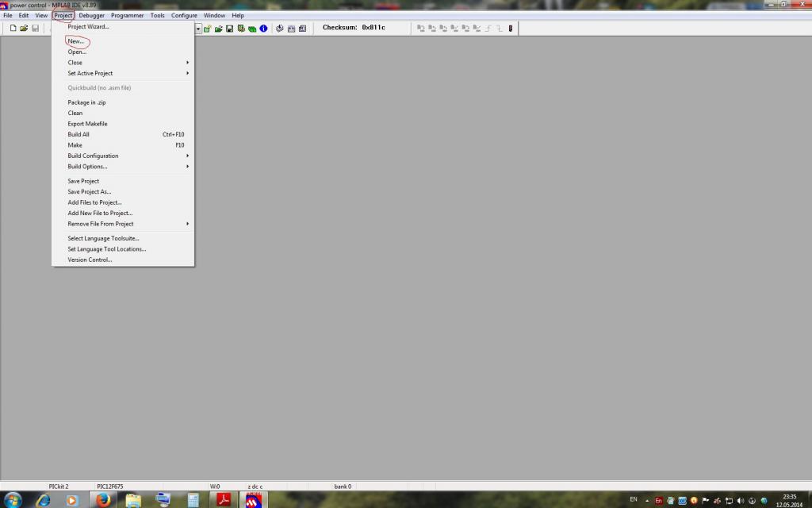Open Firefox from the taskbar
The height and width of the screenshot is (508, 812).
(x=102, y=499)
